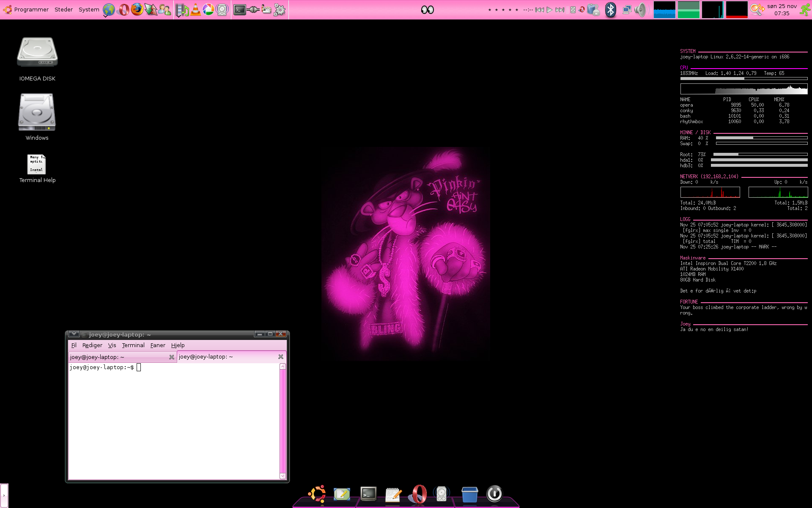812x508 pixels.
Task: Click the network plug connector icon
Action: [253, 9]
